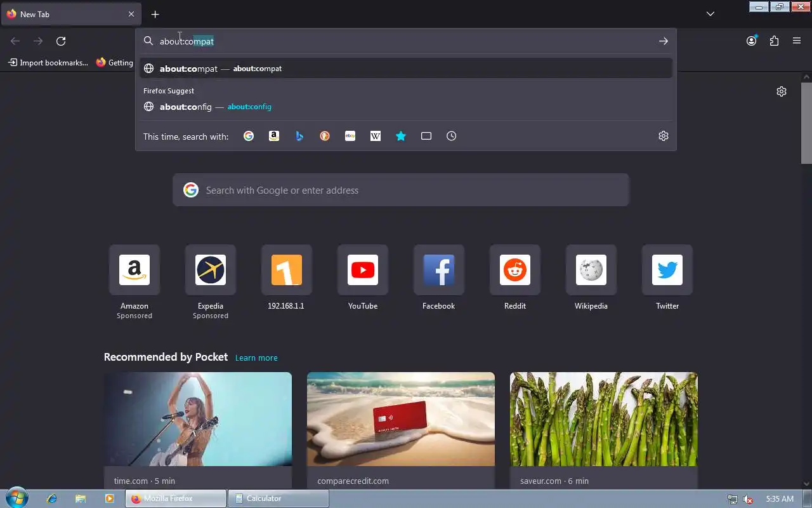812x508 pixels.
Task: Click the back navigation arrow
Action: pyautogui.click(x=15, y=41)
